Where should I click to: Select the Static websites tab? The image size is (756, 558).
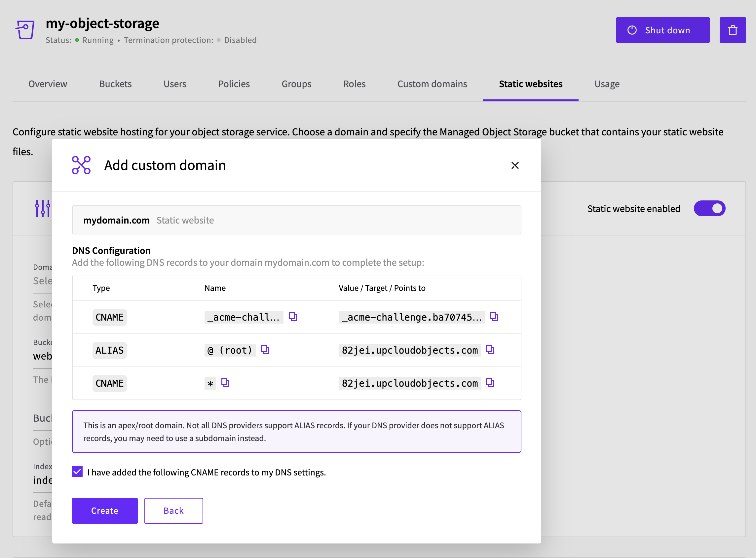click(x=531, y=84)
